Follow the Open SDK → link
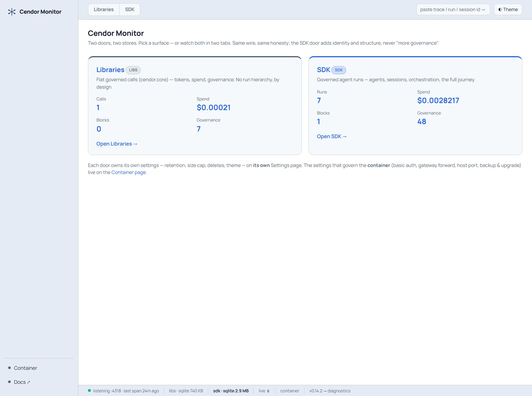This screenshot has height=396, width=532. click(x=332, y=137)
